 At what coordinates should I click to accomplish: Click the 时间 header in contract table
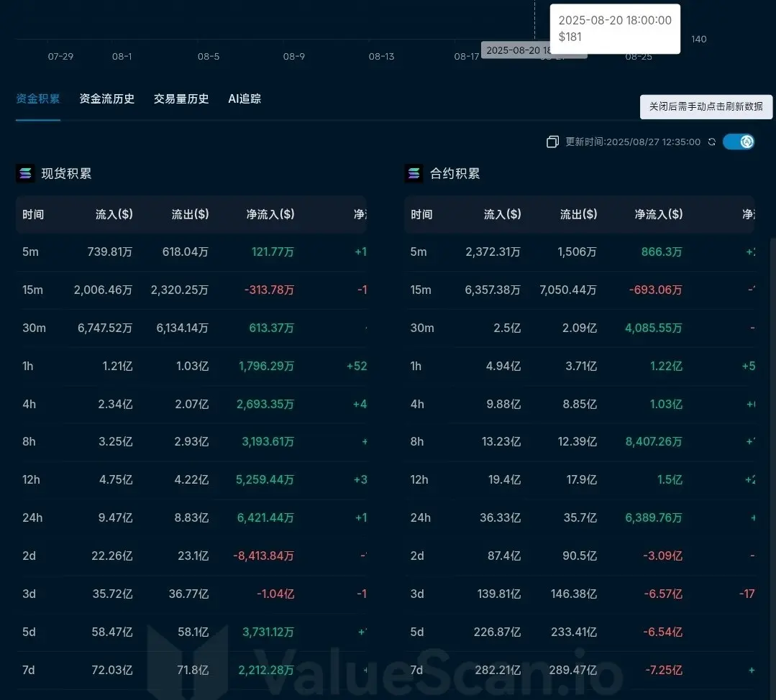click(x=421, y=214)
